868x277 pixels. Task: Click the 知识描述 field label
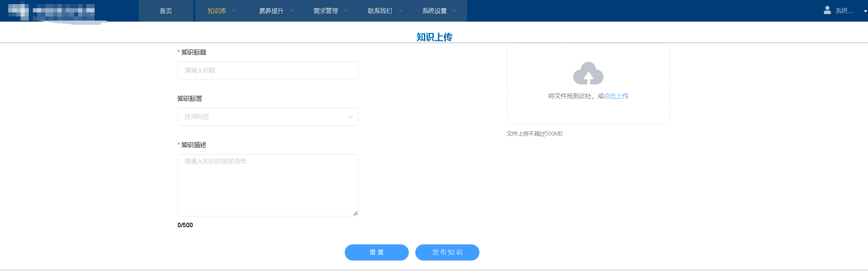click(194, 145)
